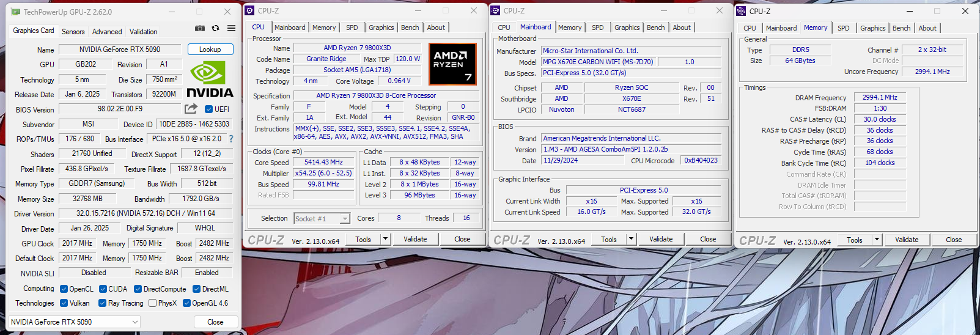Click CAS# Latency value 30.0 clocks

(880, 120)
